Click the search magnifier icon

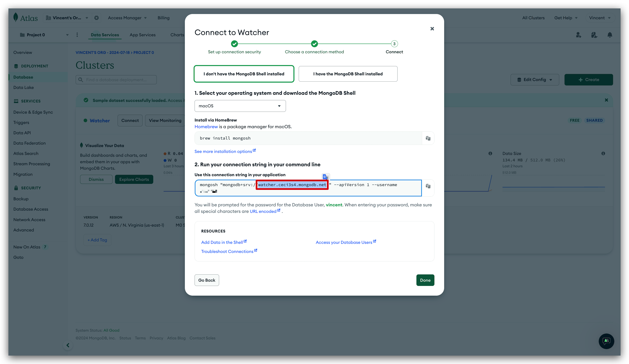[81, 80]
